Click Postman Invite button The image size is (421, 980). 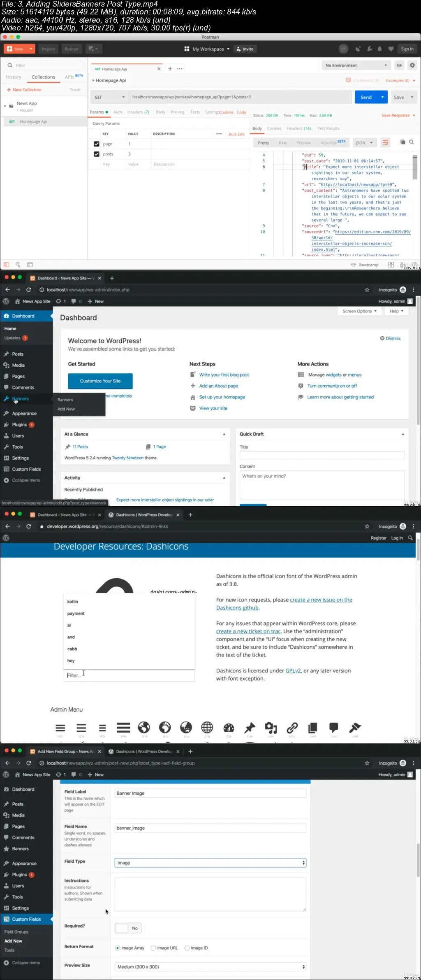(245, 49)
